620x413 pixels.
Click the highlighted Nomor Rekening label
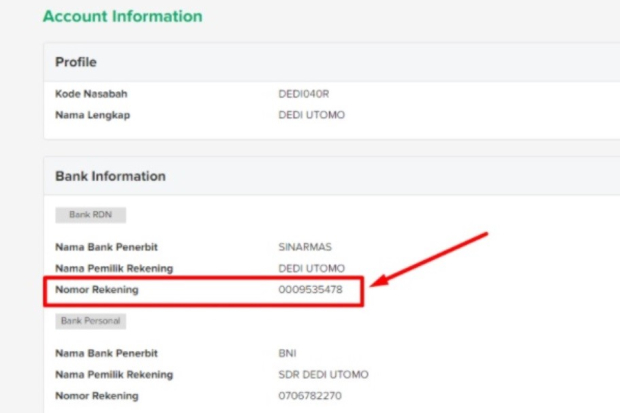(x=97, y=290)
